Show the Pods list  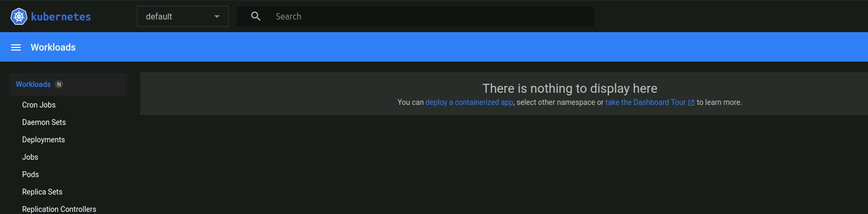(x=31, y=174)
